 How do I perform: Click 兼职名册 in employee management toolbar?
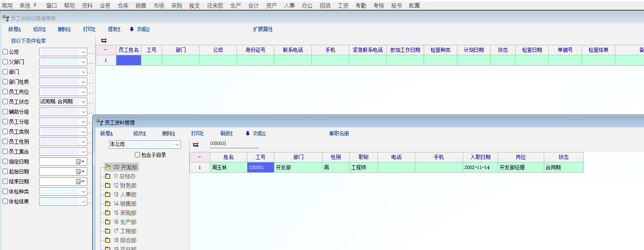pos(339,134)
